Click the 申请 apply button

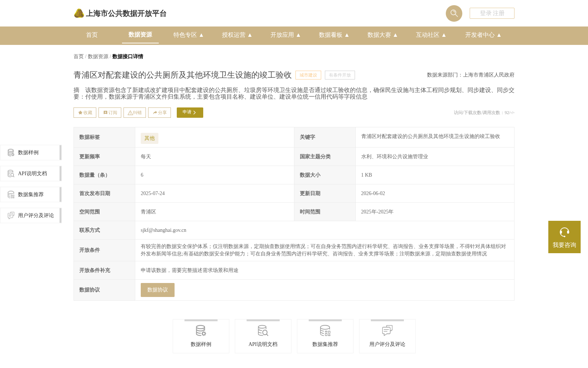190,113
